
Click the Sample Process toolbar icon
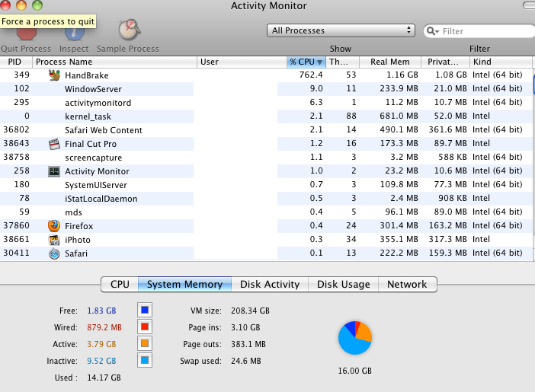click(130, 30)
